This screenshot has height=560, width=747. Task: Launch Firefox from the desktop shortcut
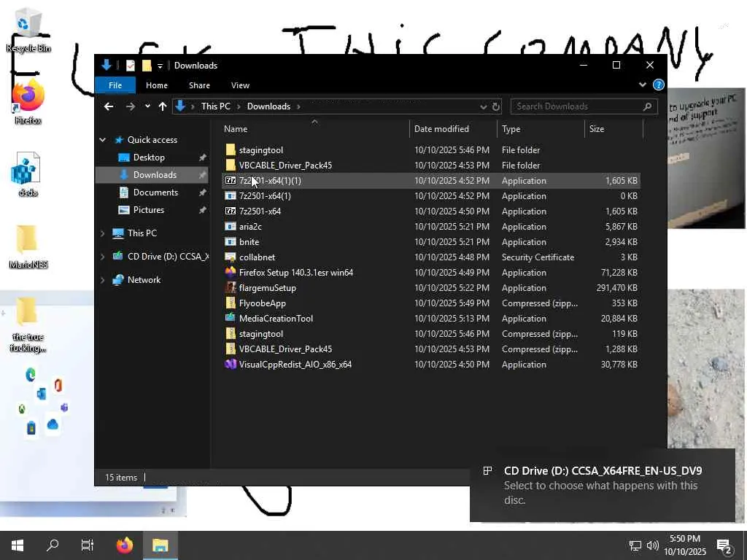click(28, 102)
